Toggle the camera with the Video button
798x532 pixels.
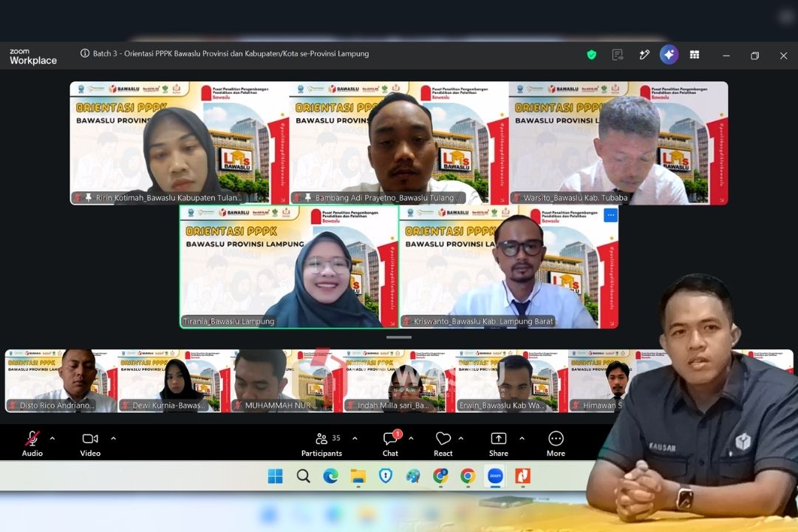pyautogui.click(x=90, y=444)
